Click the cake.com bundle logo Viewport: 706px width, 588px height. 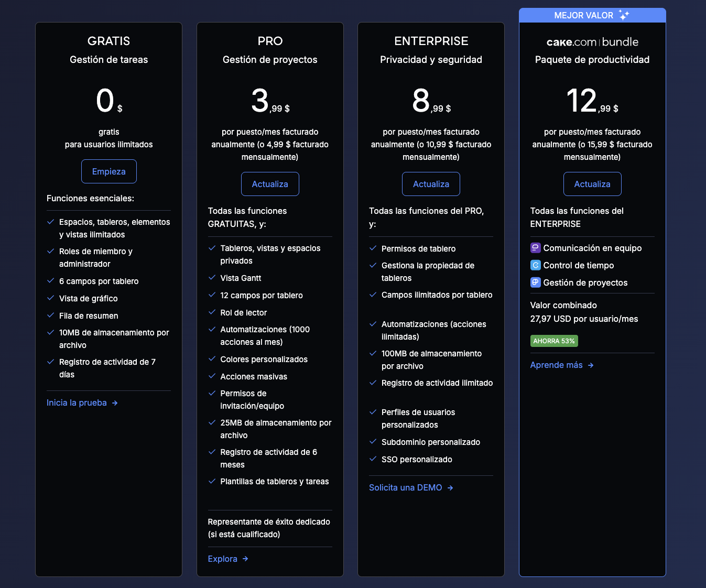[592, 42]
